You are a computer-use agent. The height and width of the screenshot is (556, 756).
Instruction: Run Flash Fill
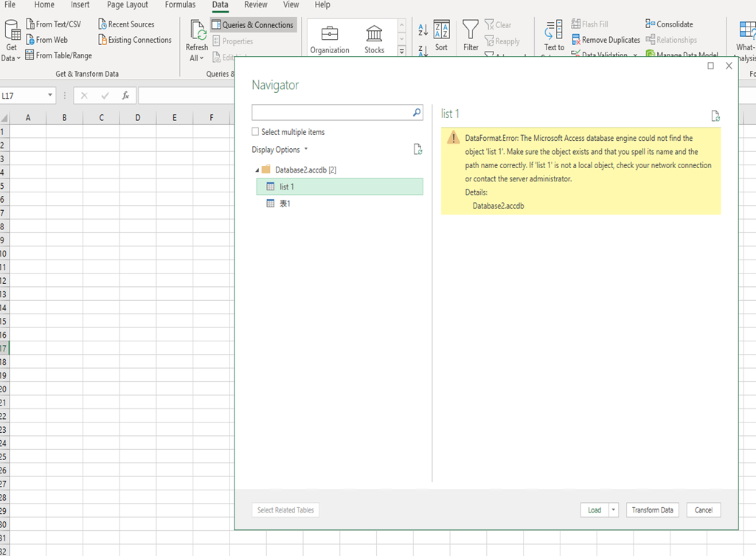(589, 24)
